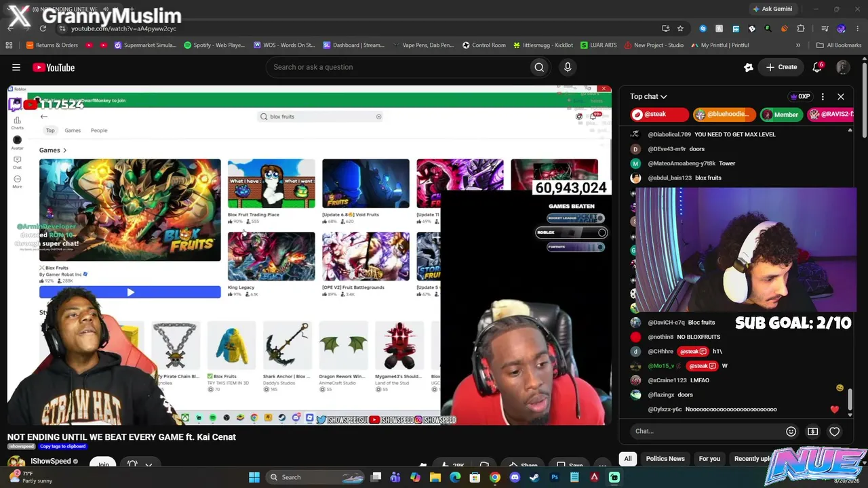Expand the Top chat dropdown
Screen dimensions: 868x488
648,97
